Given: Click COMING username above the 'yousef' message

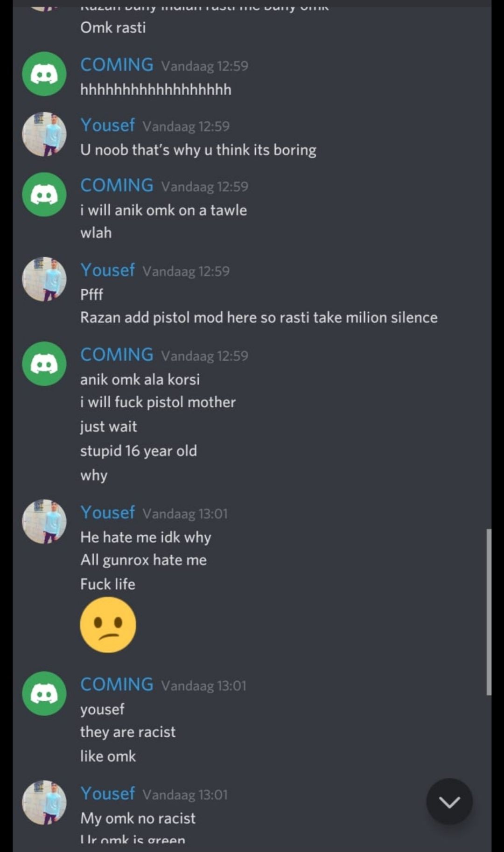Looking at the screenshot, I should pyautogui.click(x=117, y=684).
